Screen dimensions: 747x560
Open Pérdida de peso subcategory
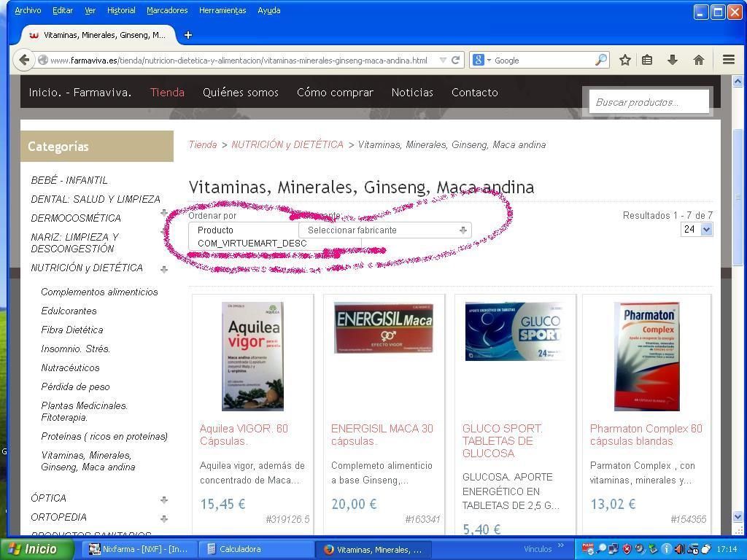click(x=75, y=387)
